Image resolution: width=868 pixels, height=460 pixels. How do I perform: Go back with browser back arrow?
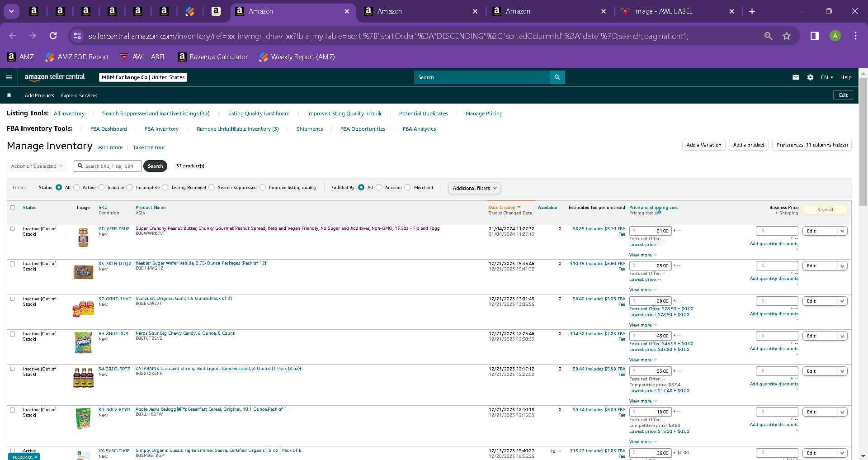pos(13,36)
